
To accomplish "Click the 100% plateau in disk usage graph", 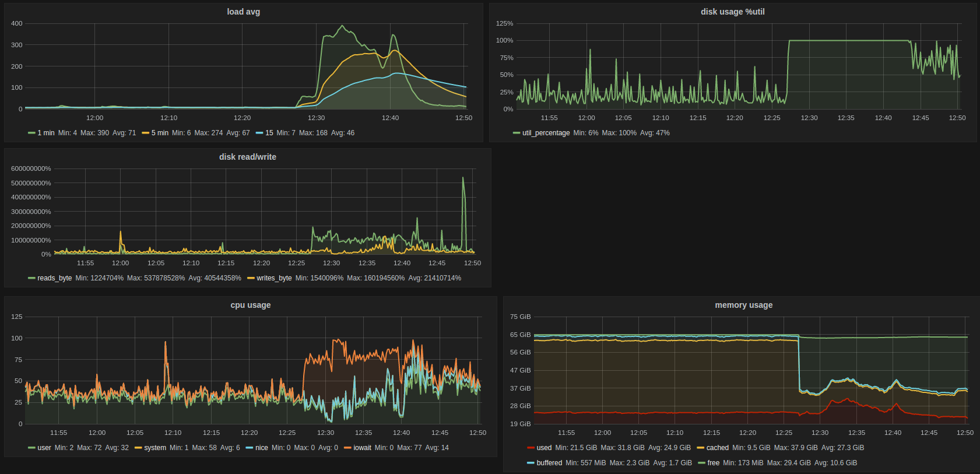I will [849, 40].
